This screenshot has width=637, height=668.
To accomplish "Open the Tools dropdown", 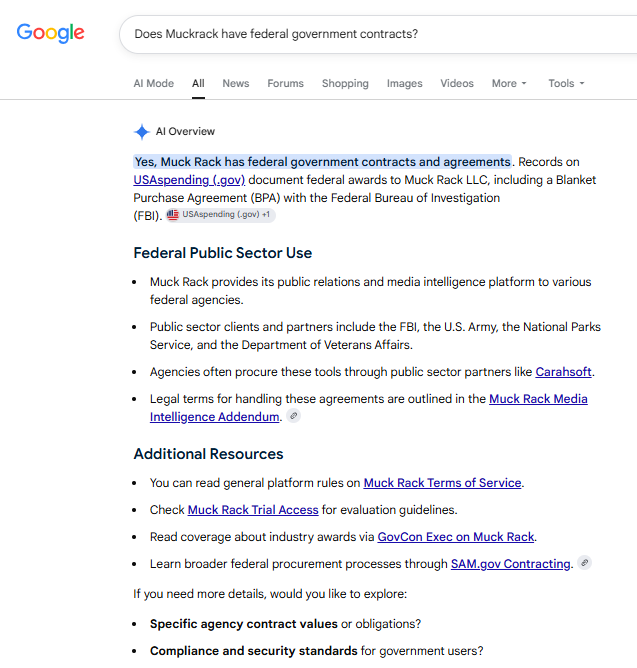I will (566, 84).
